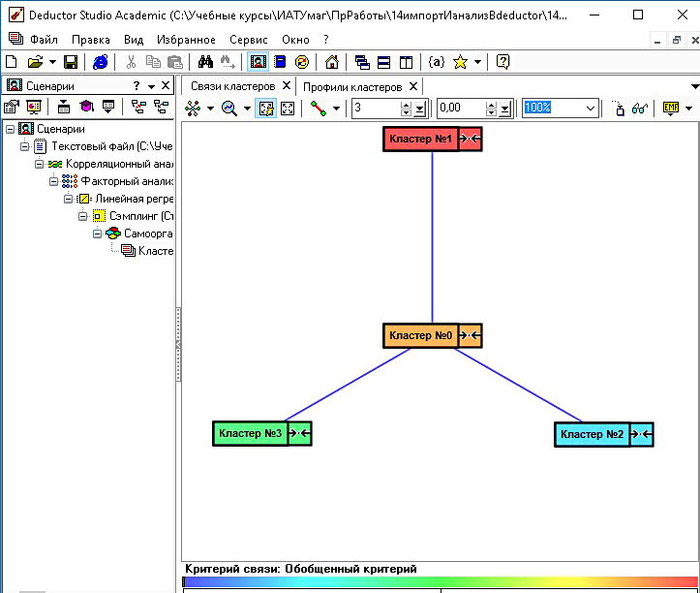Viewport: 700px width, 593px height.
Task: Create a new project file
Action: (x=12, y=62)
